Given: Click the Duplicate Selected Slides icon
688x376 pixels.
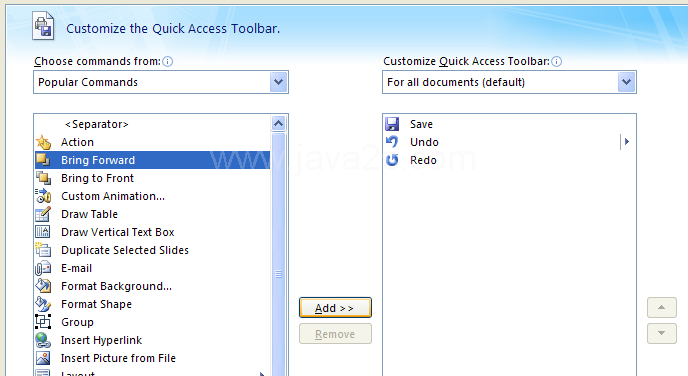Looking at the screenshot, I should click(43, 250).
